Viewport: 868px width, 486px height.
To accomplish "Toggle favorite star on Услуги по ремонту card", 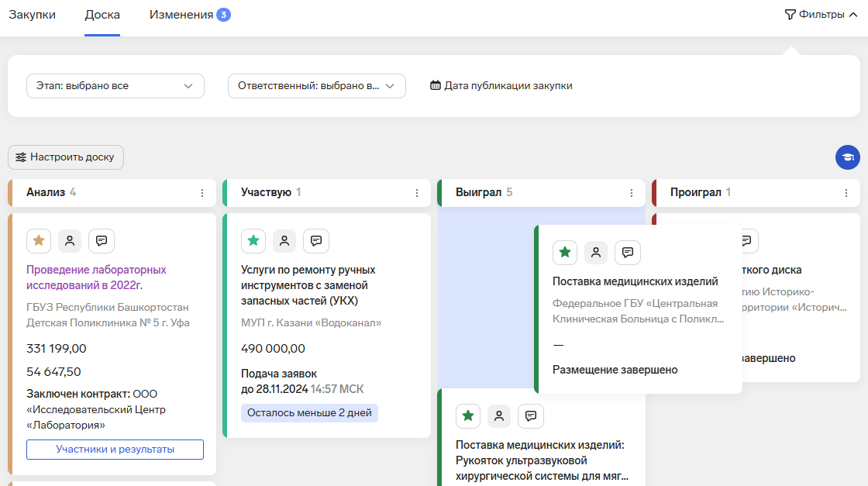I will point(253,241).
